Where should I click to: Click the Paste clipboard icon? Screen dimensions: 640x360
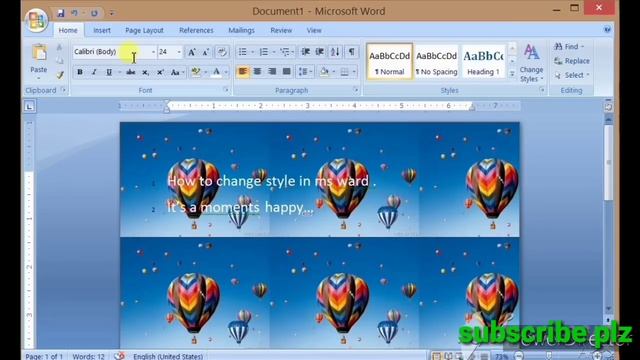coord(39,53)
